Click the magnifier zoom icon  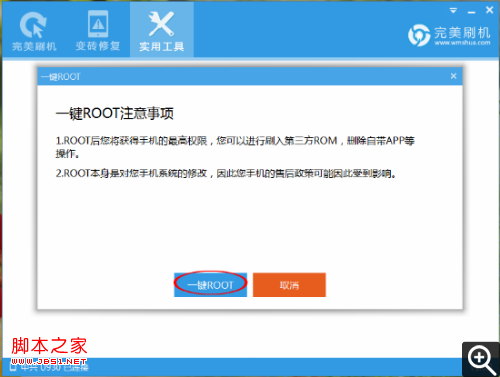[x=481, y=360]
